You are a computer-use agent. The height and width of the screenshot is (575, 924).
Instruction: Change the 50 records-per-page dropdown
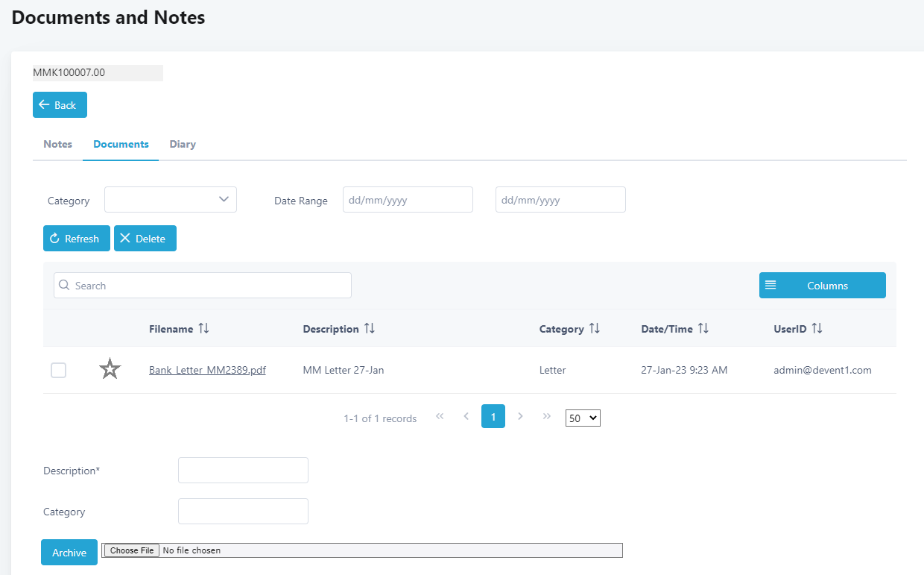[583, 418]
